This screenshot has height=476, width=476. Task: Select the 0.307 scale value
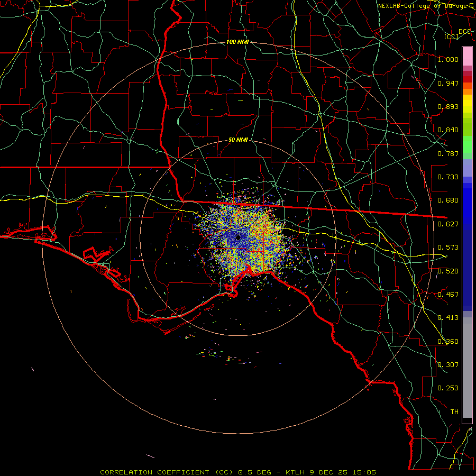point(448,365)
